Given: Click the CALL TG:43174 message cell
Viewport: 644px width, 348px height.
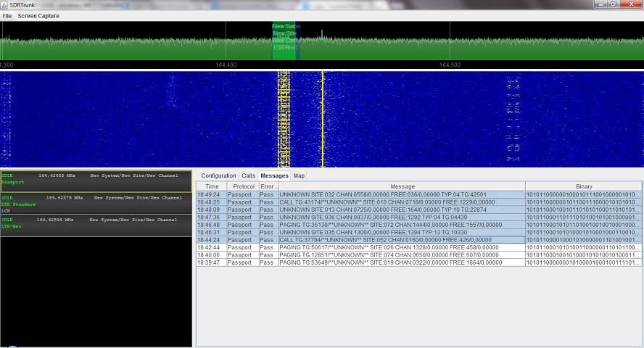Looking at the screenshot, I should [402, 202].
